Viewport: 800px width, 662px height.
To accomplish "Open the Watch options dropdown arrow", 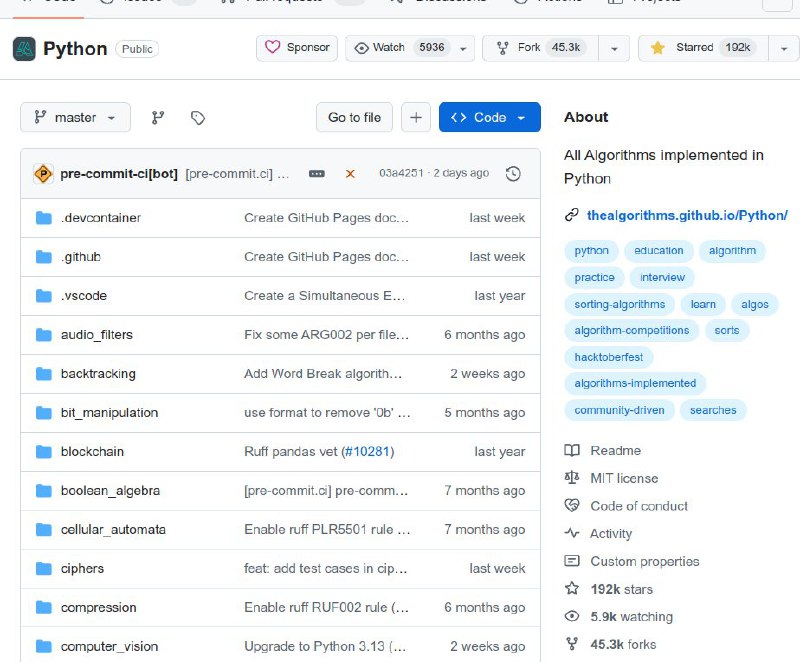I will pos(463,48).
